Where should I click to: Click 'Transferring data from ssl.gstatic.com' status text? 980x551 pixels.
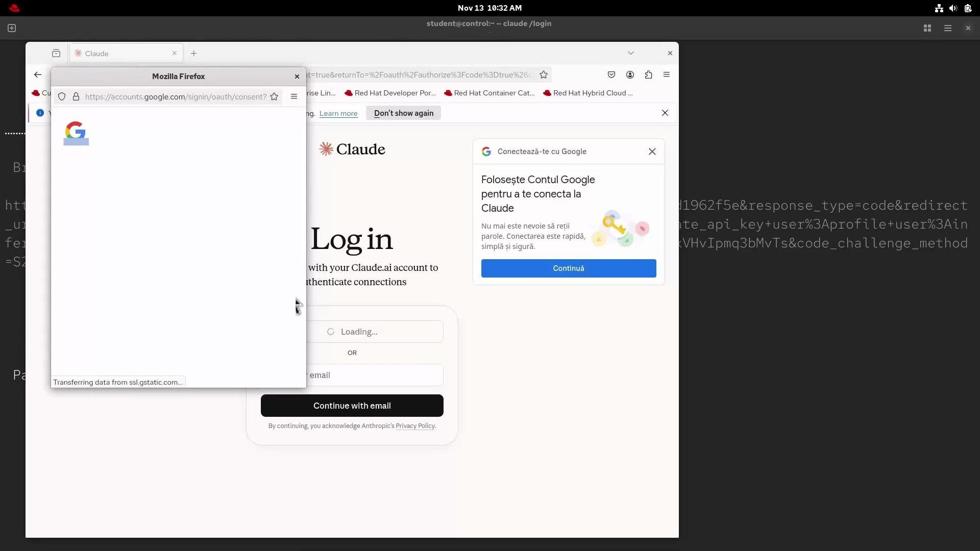tap(118, 382)
